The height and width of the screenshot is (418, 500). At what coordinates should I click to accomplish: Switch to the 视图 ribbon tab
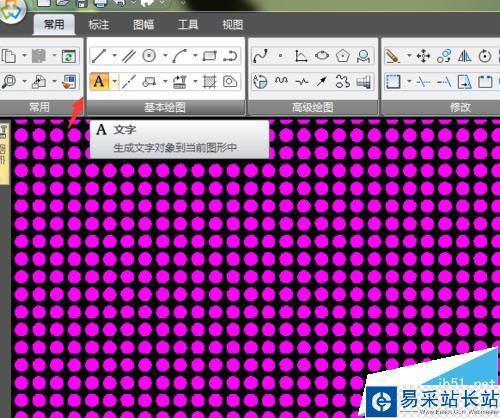233,25
